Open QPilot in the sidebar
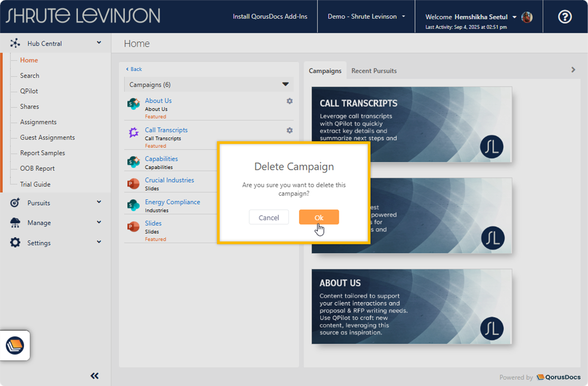This screenshot has height=386, width=588. point(29,91)
